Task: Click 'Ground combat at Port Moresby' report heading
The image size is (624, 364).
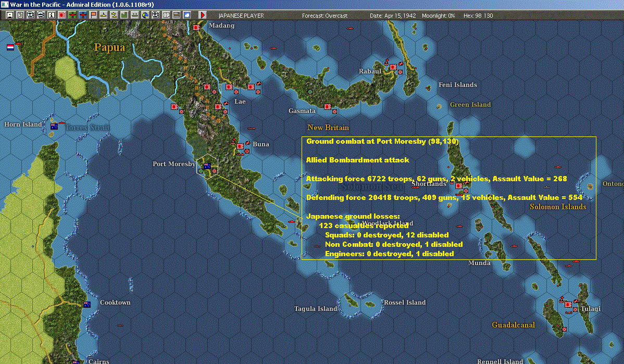Action: (x=382, y=142)
